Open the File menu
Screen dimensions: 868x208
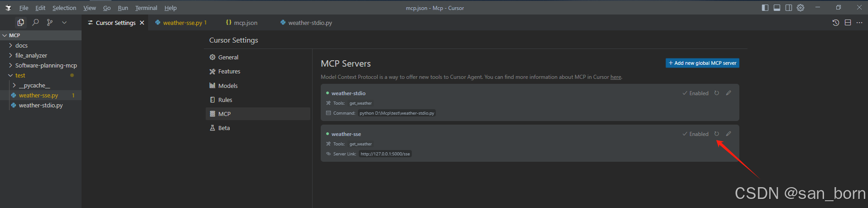pyautogui.click(x=24, y=8)
